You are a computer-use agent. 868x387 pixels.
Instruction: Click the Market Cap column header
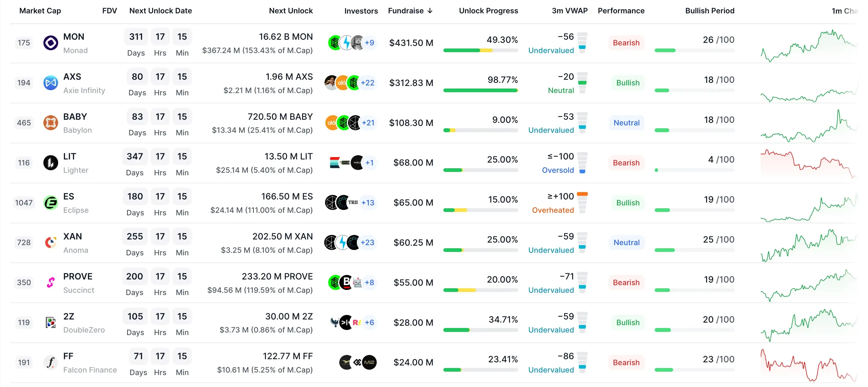(40, 11)
